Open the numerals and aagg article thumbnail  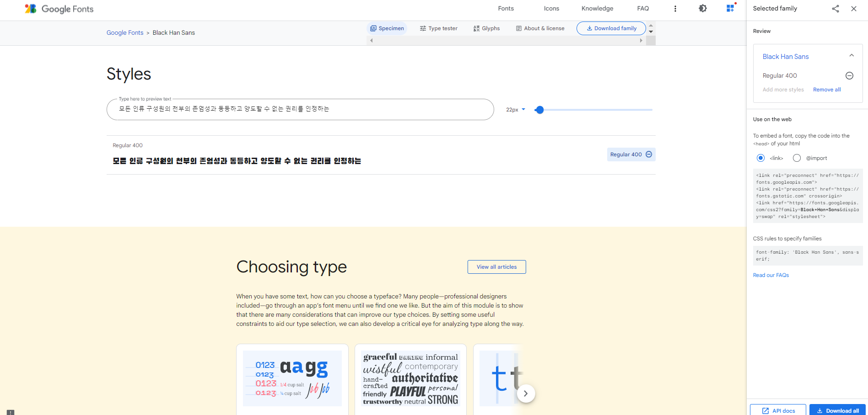click(292, 378)
